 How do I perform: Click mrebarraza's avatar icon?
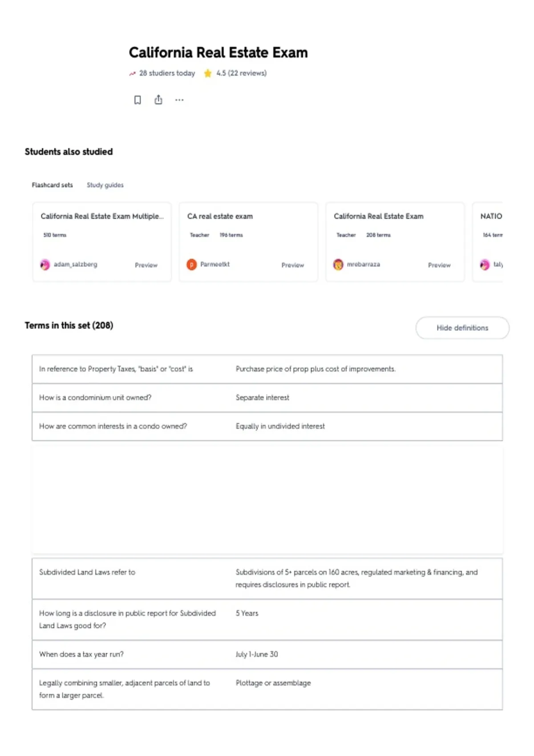pyautogui.click(x=338, y=265)
